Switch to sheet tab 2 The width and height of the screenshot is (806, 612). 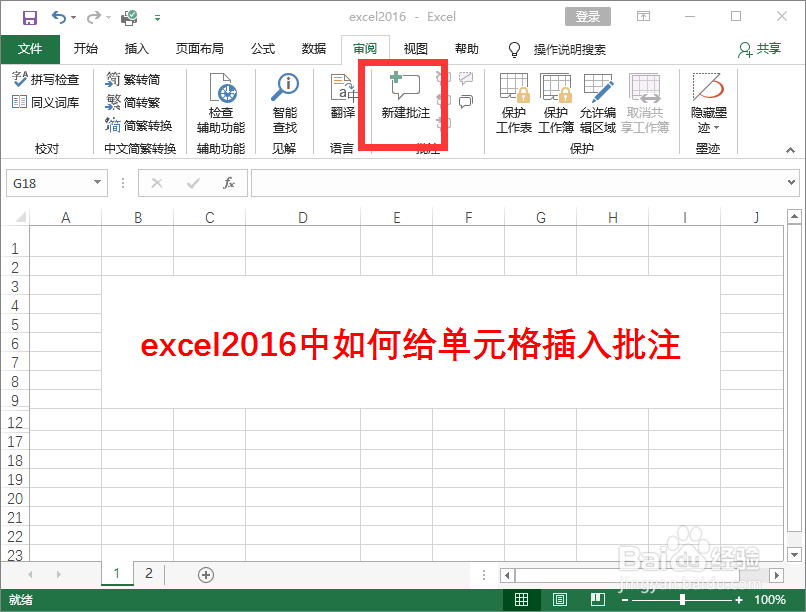pos(149,573)
